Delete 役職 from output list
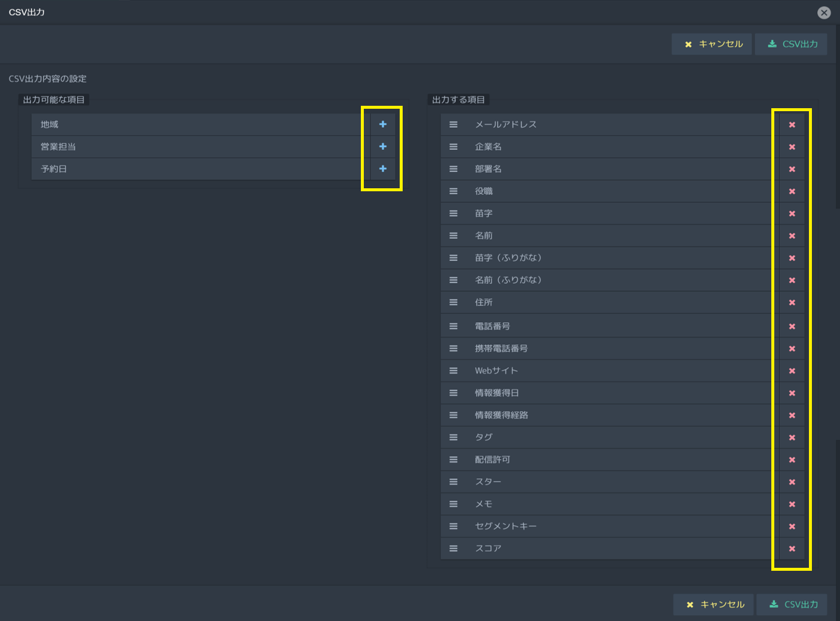This screenshot has height=621, width=840. (x=792, y=191)
